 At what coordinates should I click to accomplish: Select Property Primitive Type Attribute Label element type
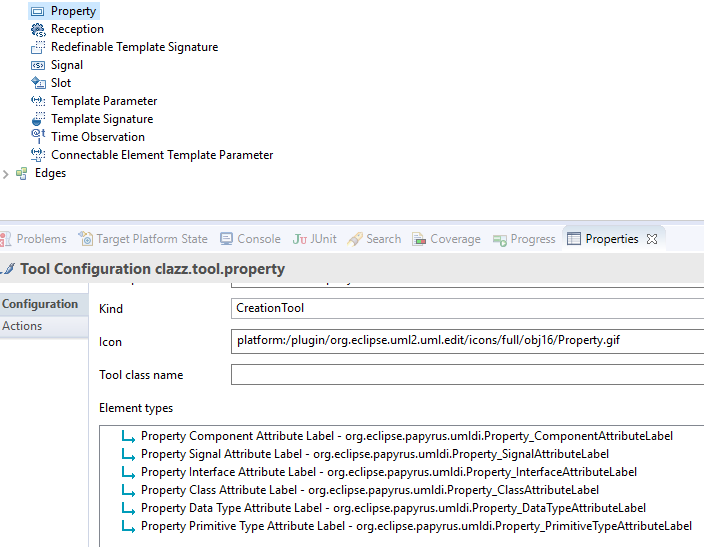tap(416, 526)
